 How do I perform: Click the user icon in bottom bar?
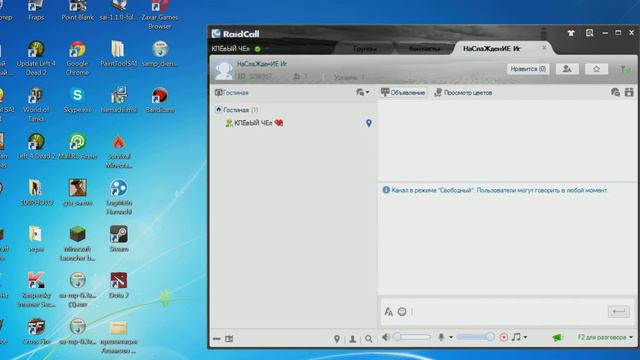[353, 339]
